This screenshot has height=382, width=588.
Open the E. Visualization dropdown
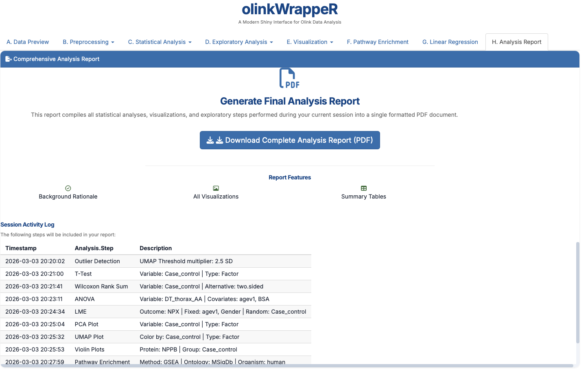pyautogui.click(x=310, y=42)
